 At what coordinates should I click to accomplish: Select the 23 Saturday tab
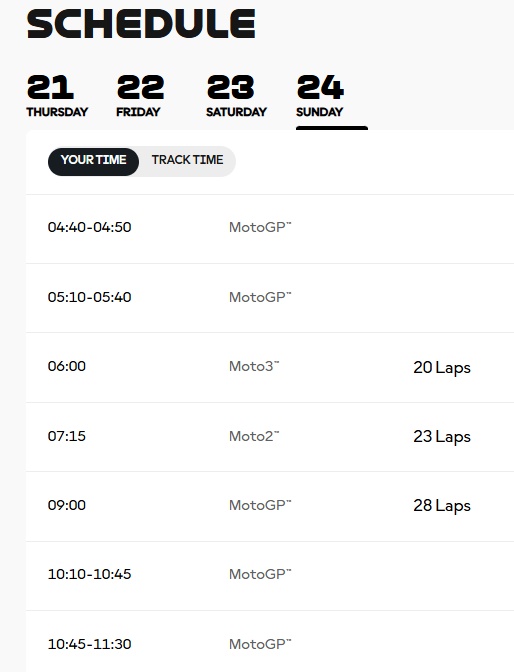tap(236, 96)
